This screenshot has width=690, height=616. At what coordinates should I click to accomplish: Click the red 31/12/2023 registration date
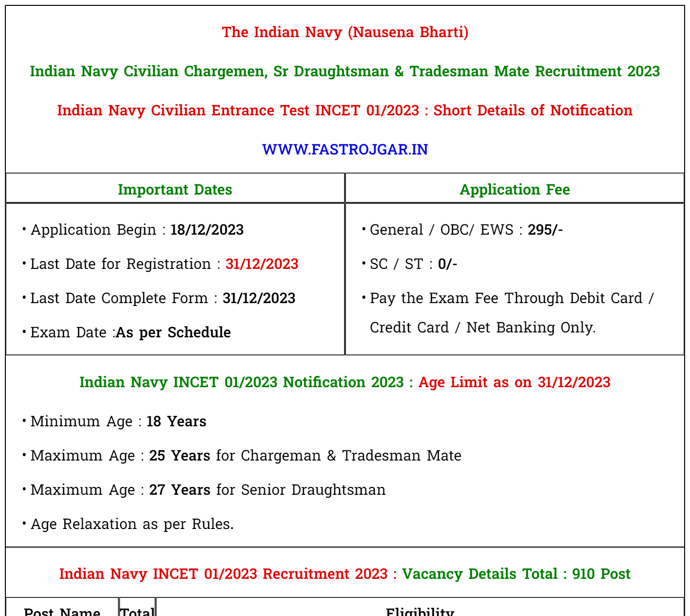coord(262,264)
